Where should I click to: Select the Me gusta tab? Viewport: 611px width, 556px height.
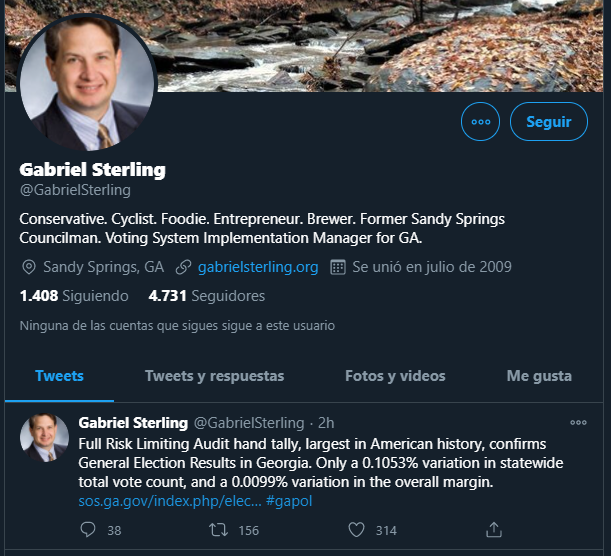(x=539, y=376)
